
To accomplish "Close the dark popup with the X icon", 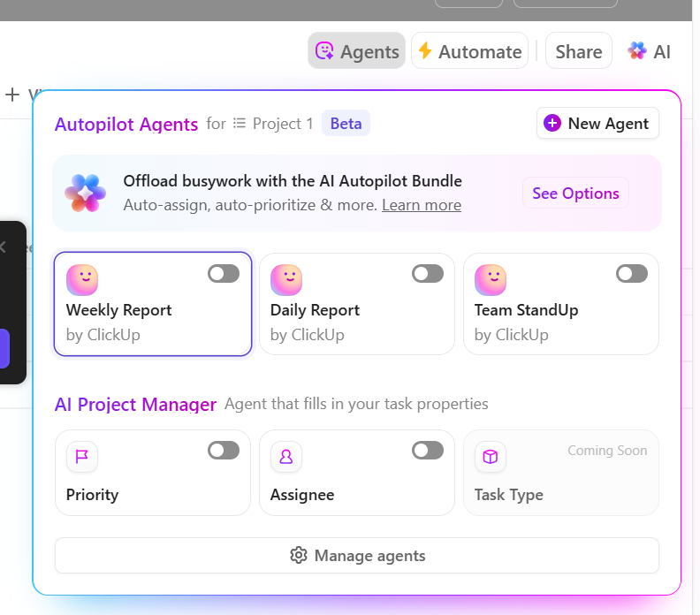I will pos(3,247).
